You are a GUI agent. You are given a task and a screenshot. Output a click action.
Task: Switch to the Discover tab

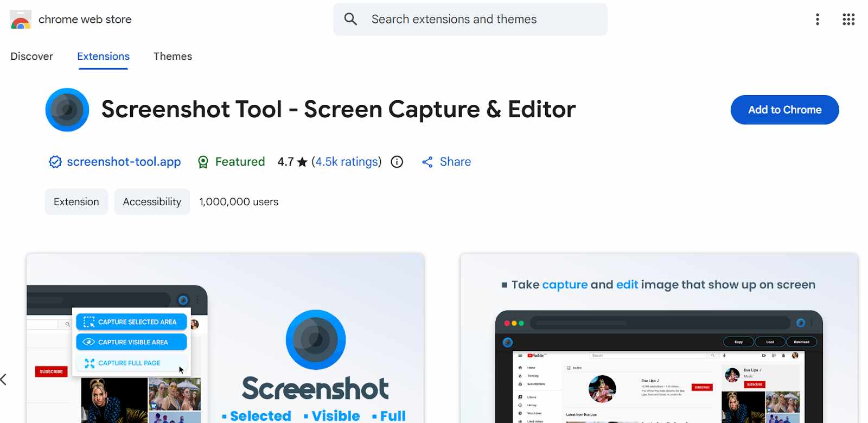31,56
